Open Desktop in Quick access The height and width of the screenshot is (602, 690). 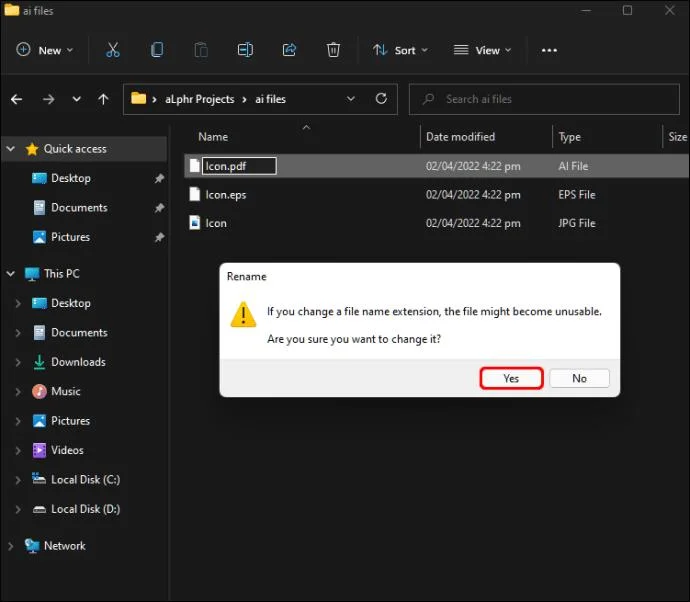(x=70, y=178)
